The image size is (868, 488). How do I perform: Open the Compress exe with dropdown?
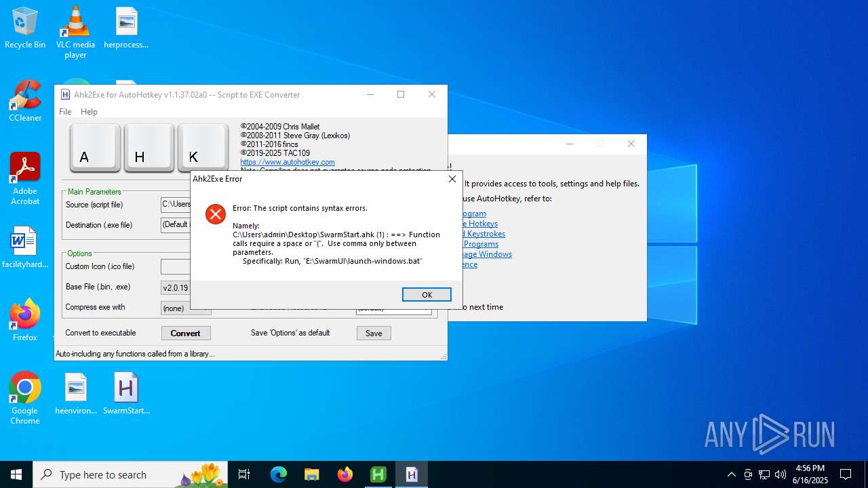click(185, 308)
